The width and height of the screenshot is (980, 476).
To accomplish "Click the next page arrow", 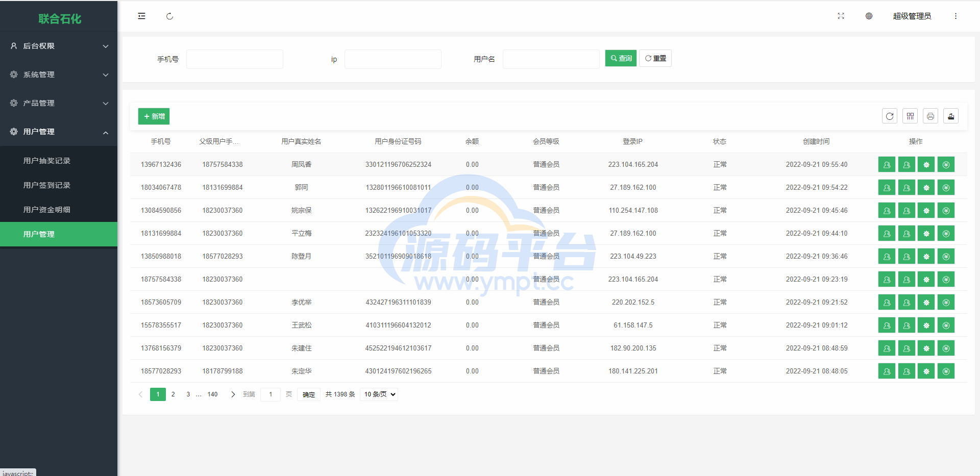I will point(233,394).
